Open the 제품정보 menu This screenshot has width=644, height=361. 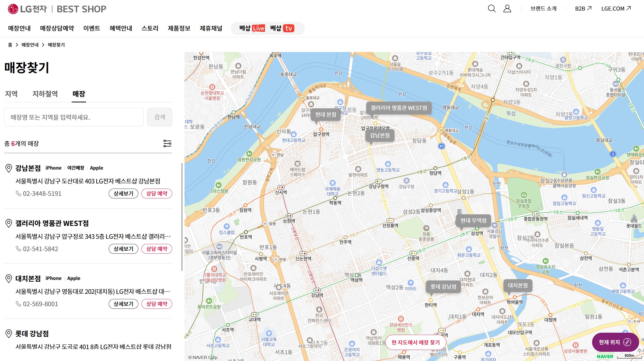tap(179, 28)
